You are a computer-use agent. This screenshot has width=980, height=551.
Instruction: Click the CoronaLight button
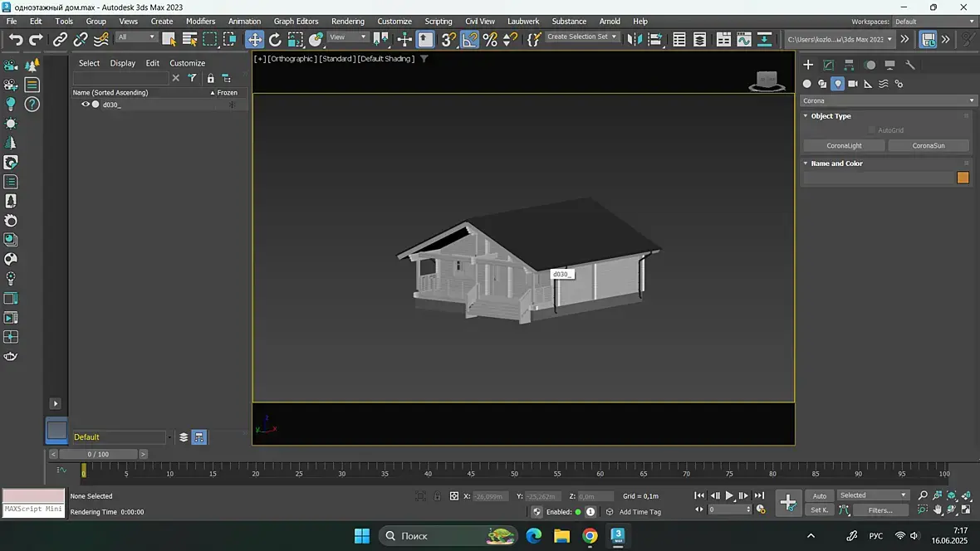tap(844, 145)
